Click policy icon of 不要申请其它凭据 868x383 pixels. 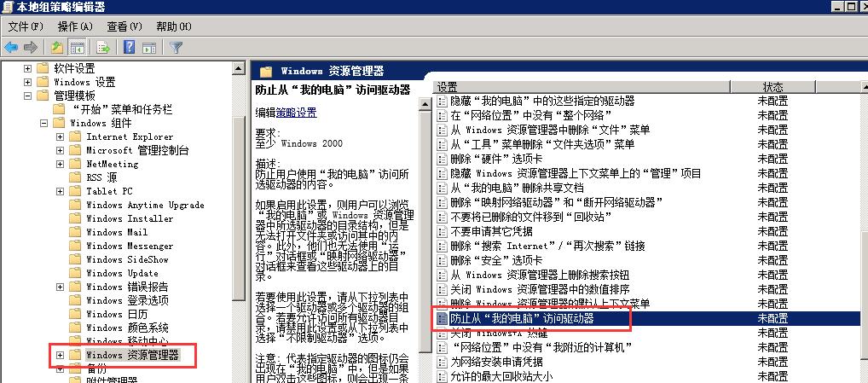point(442,231)
